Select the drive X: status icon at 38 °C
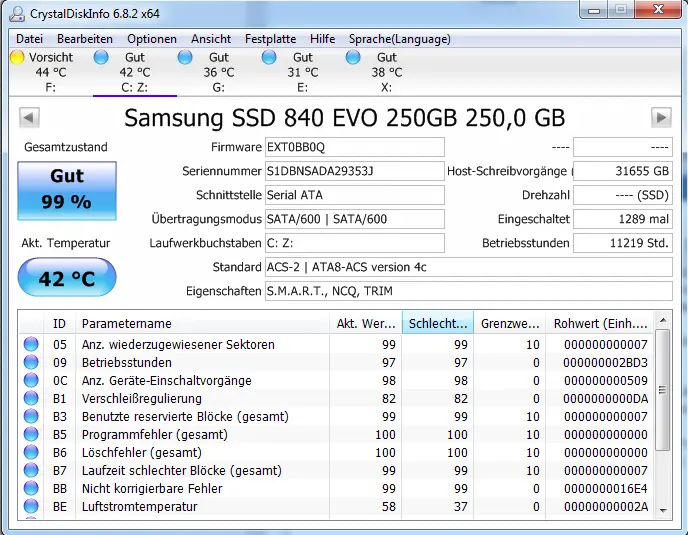 click(x=353, y=58)
